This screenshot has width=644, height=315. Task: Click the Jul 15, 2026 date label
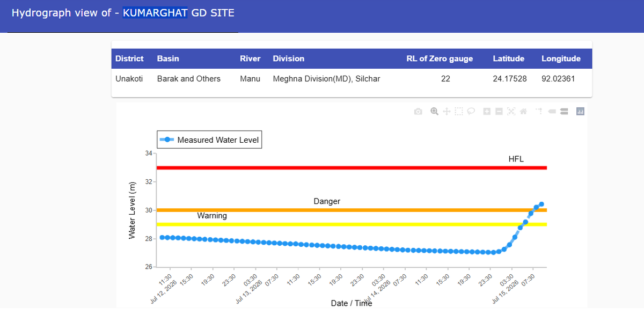(x=504, y=293)
